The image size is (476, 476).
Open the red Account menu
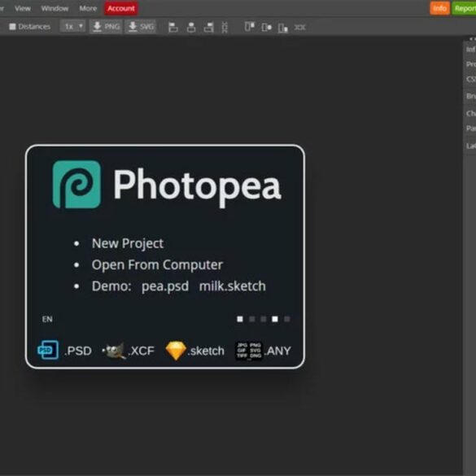pos(120,8)
